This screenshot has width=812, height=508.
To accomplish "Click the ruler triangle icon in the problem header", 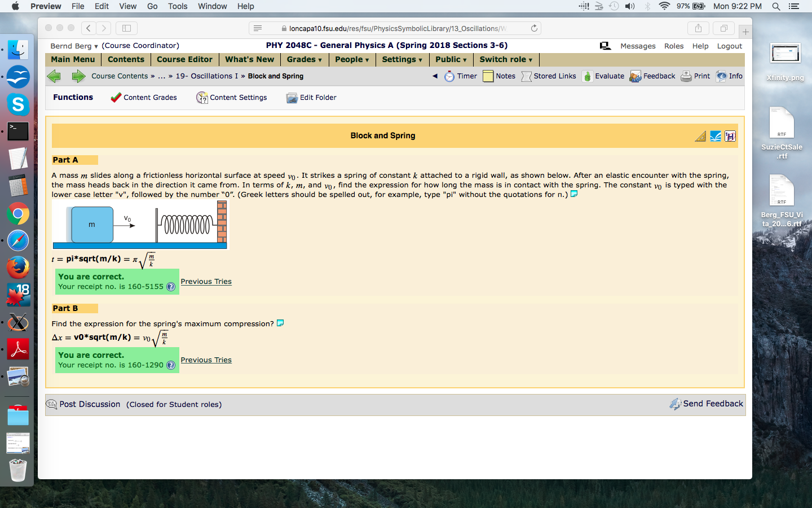I will (700, 136).
